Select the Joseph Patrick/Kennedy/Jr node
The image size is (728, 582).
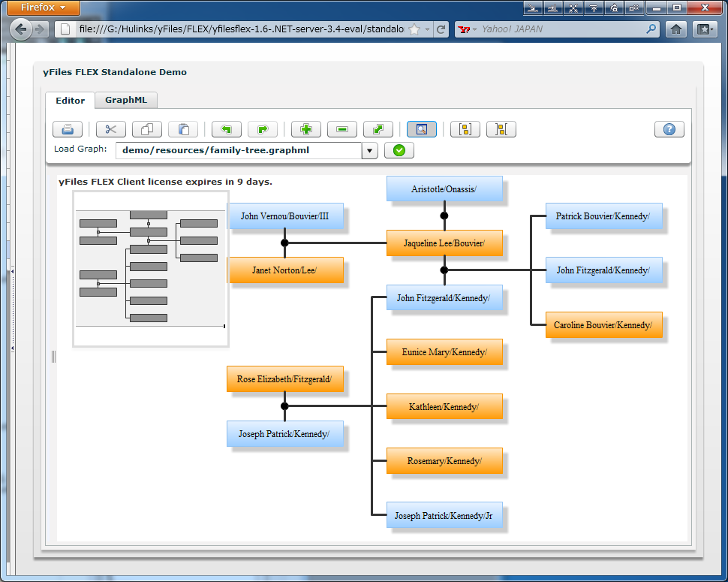(444, 515)
